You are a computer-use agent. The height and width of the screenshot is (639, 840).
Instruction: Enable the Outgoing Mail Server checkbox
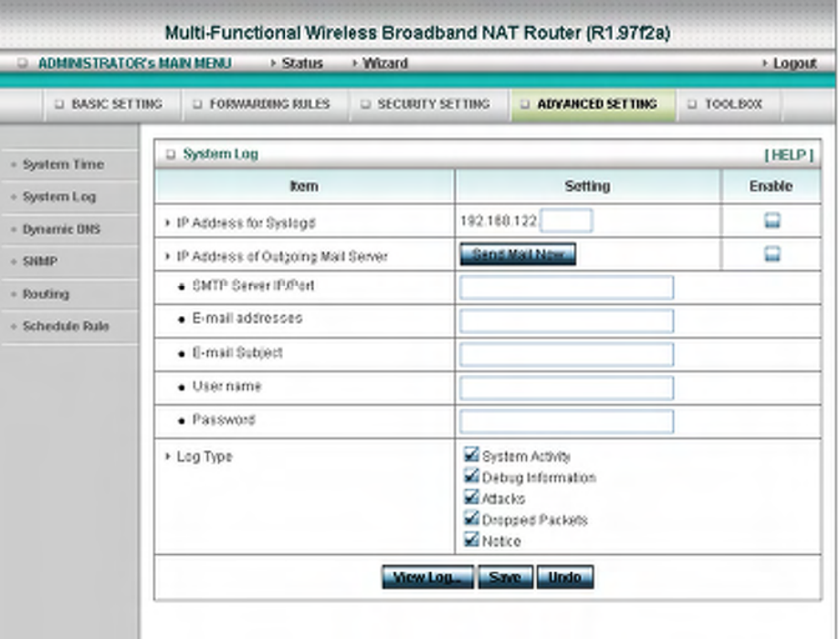[x=772, y=254]
